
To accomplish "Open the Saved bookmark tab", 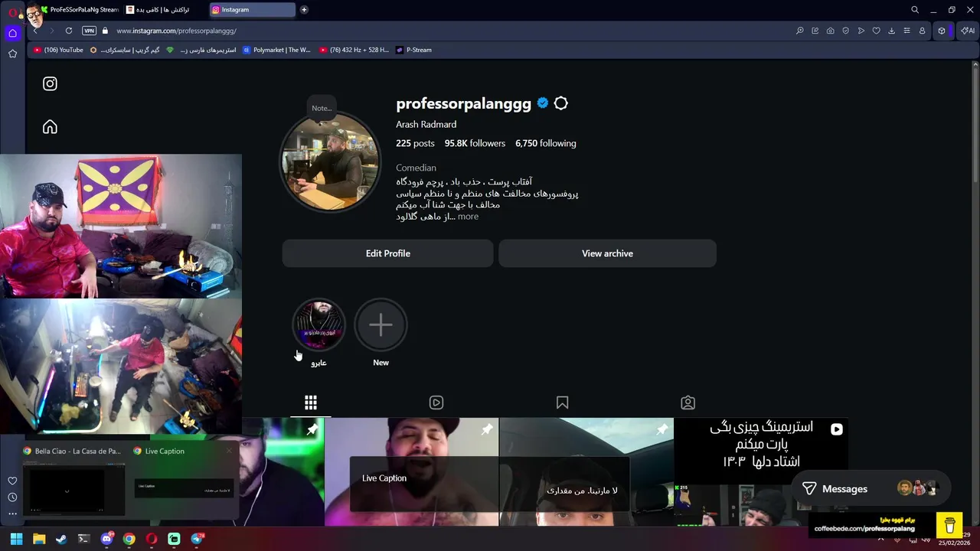I will coord(562,403).
